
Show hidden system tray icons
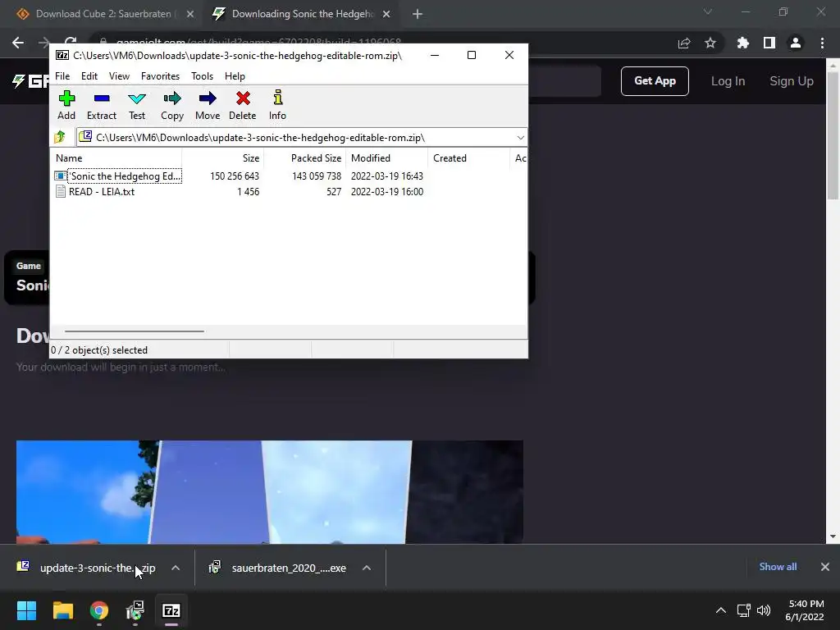click(721, 610)
